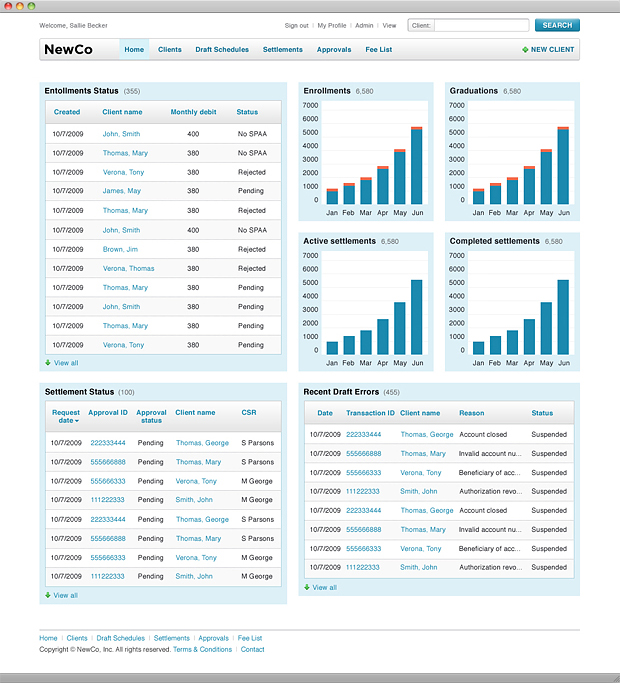The height and width of the screenshot is (683, 620).
Task: Open Approval ID 222333444 in Settlement Status
Action: pyautogui.click(x=108, y=443)
